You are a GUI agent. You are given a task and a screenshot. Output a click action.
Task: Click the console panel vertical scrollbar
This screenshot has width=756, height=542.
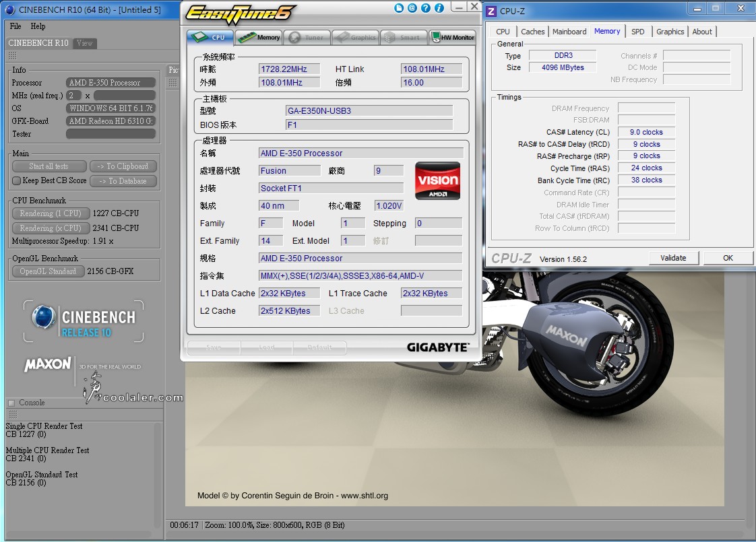point(157,475)
